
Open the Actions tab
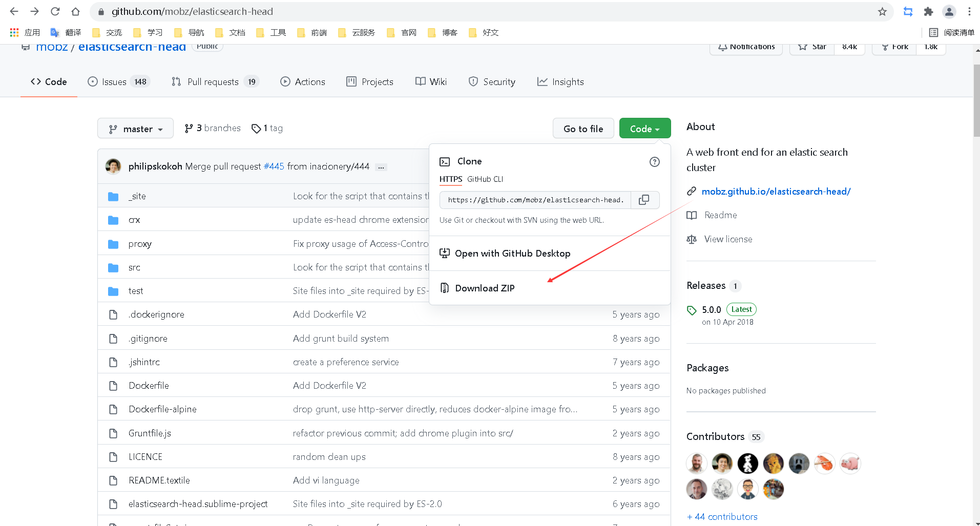pos(303,82)
